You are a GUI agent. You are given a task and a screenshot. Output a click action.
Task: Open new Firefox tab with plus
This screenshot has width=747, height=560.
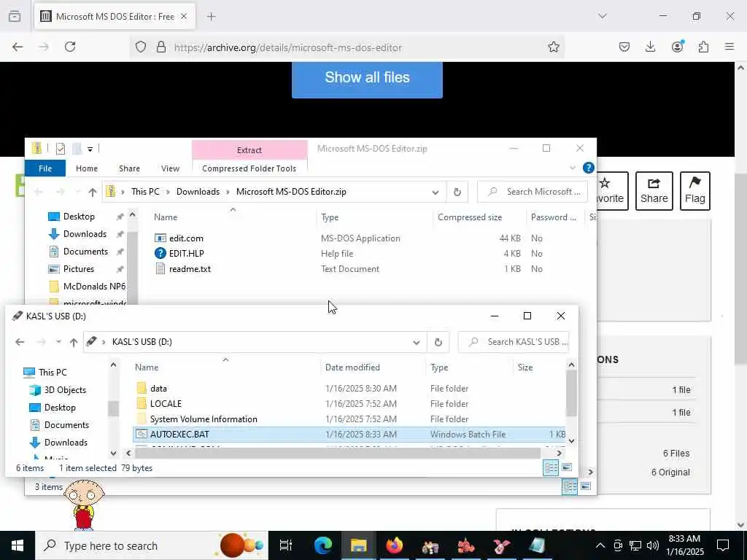point(211,17)
